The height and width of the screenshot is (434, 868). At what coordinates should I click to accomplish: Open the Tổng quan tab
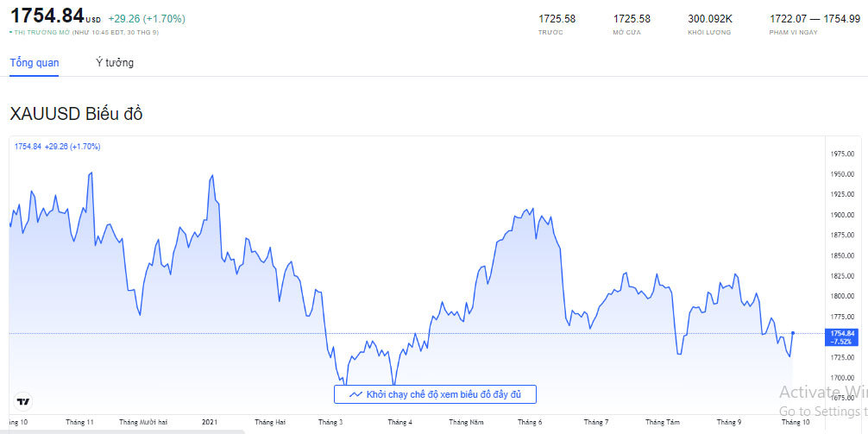(x=35, y=63)
